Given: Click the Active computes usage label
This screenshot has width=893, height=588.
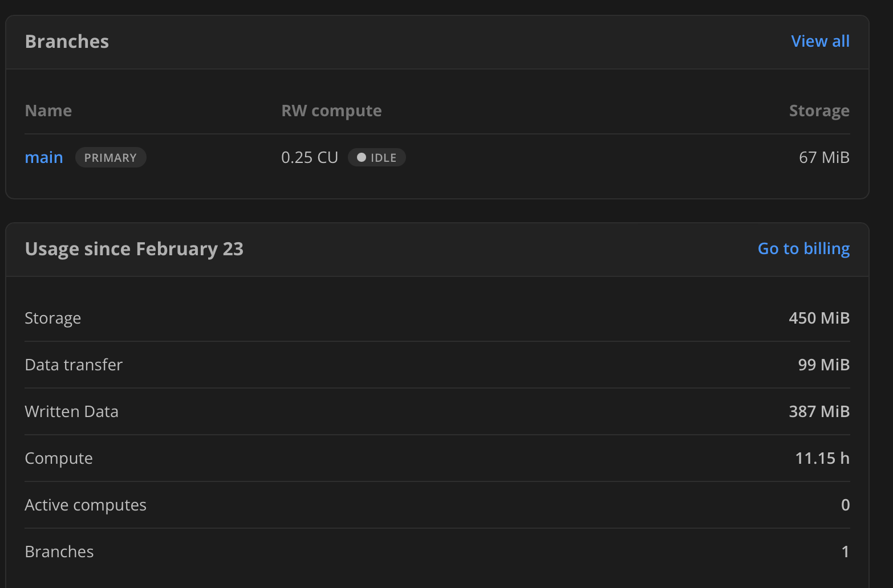Looking at the screenshot, I should click(86, 505).
